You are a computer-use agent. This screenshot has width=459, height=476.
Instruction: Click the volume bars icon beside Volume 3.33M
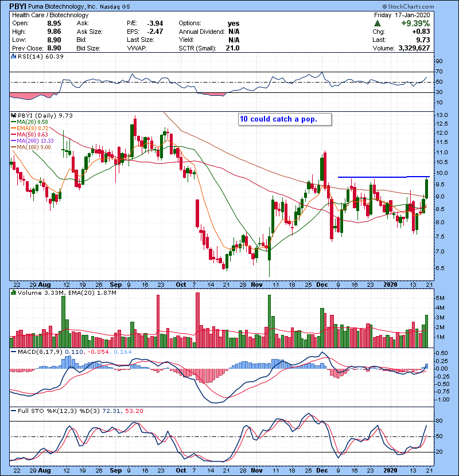click(x=13, y=292)
